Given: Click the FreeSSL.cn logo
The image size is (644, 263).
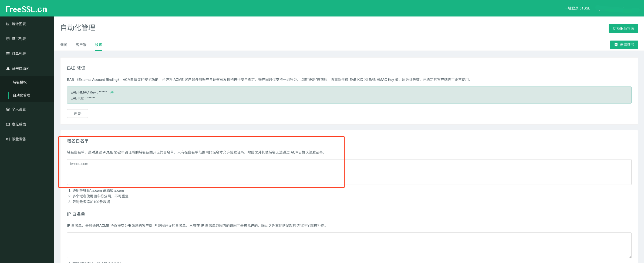Looking at the screenshot, I should coord(26,9).
